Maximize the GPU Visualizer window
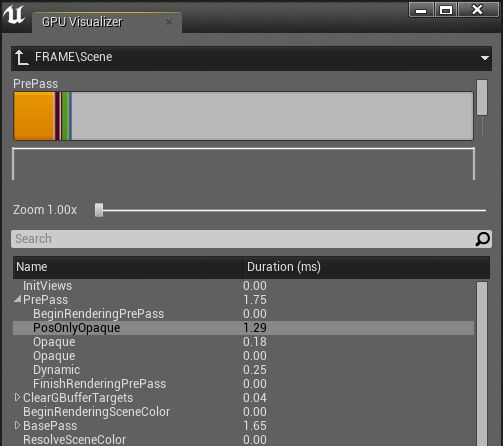Viewport: 503px width, 446px height. click(446, 10)
